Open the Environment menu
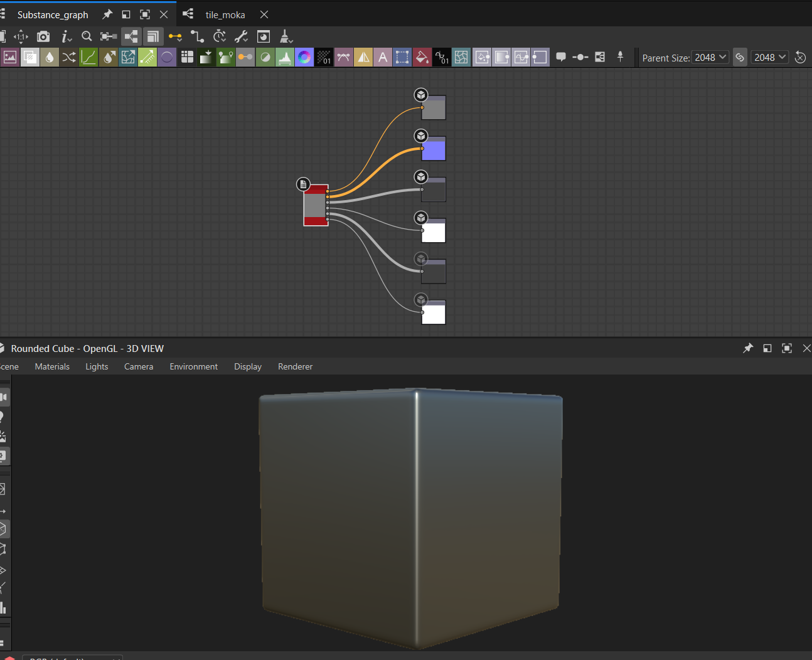 click(x=193, y=366)
